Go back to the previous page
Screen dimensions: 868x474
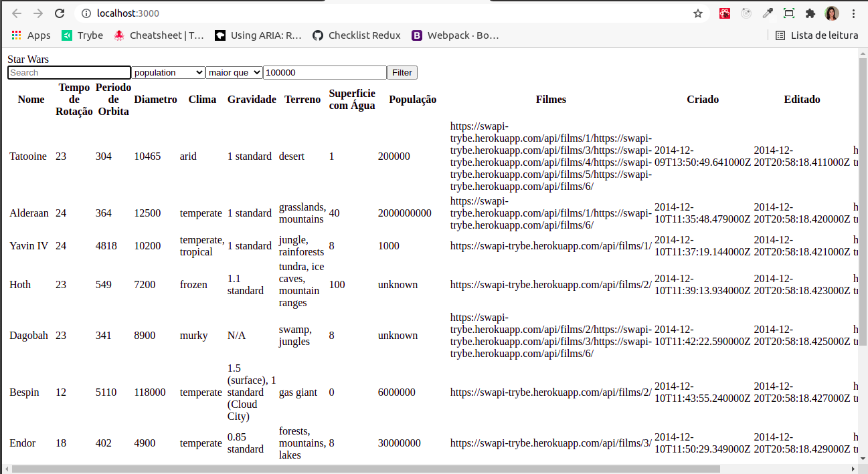coord(17,13)
